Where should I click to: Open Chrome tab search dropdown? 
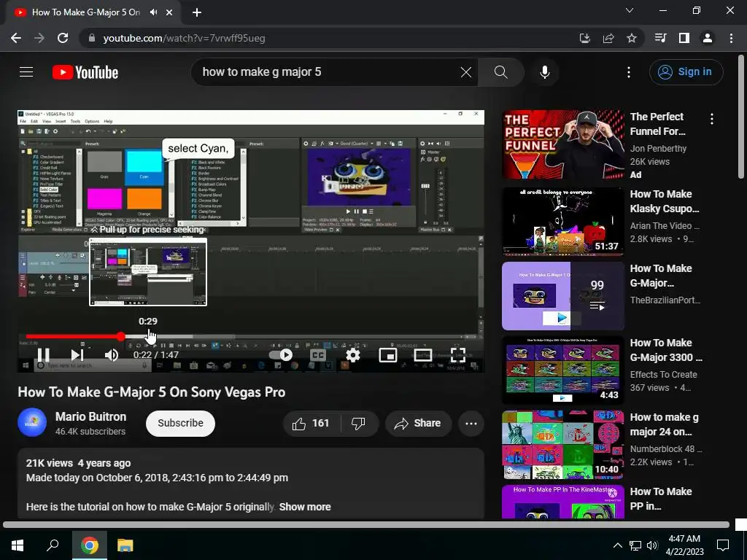[630, 10]
